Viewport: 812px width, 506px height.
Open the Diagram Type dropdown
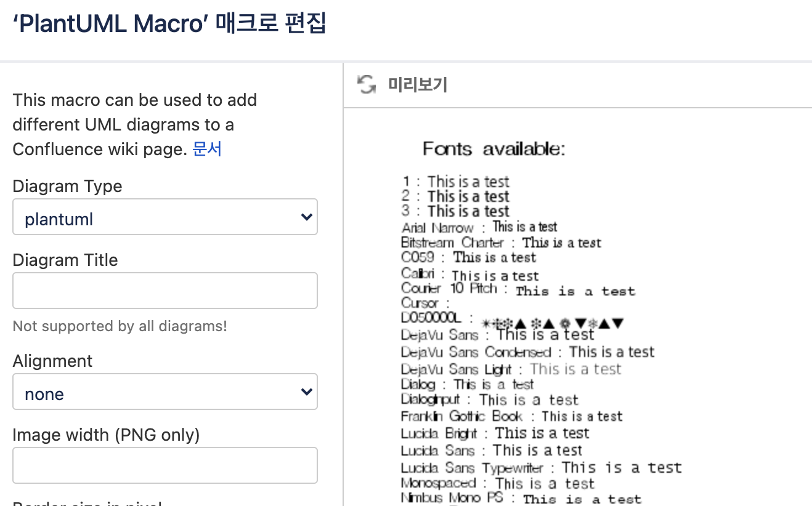[x=165, y=217]
